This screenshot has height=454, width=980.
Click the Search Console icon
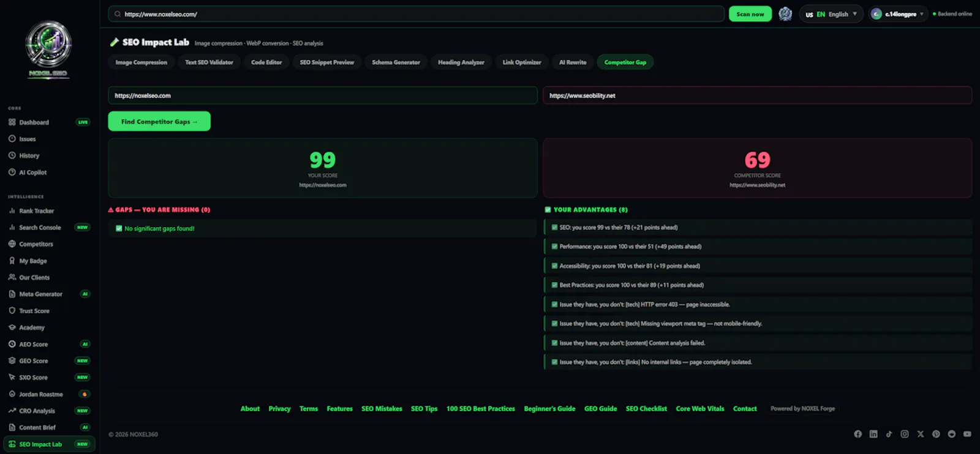(12, 228)
